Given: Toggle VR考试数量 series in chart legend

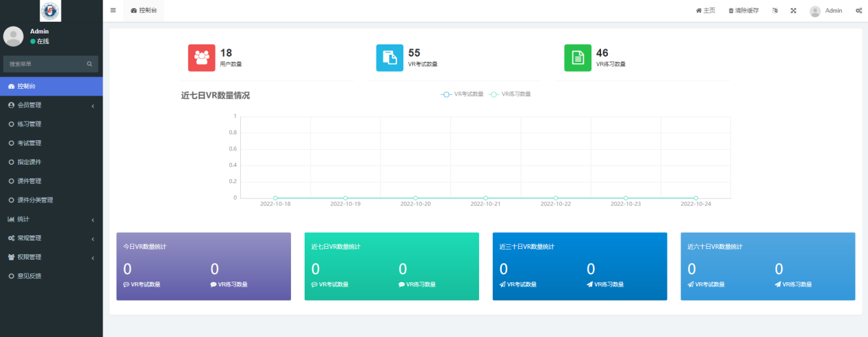Looking at the screenshot, I should click(x=462, y=94).
